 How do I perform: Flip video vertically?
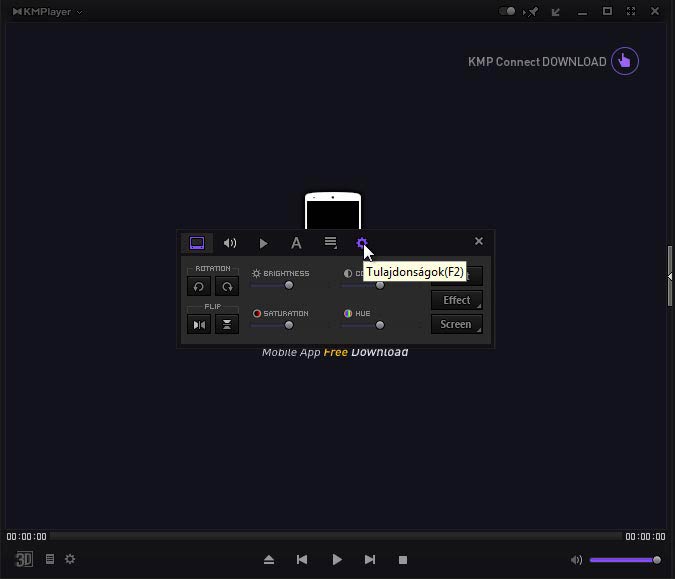click(227, 325)
